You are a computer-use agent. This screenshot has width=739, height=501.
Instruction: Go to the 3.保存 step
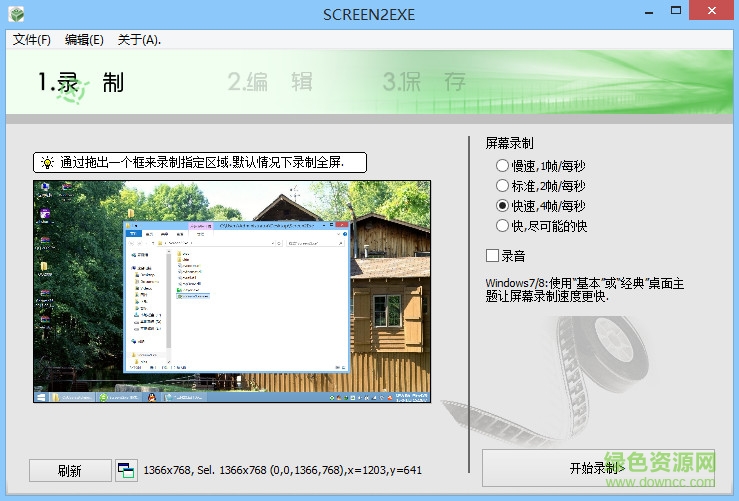[424, 82]
